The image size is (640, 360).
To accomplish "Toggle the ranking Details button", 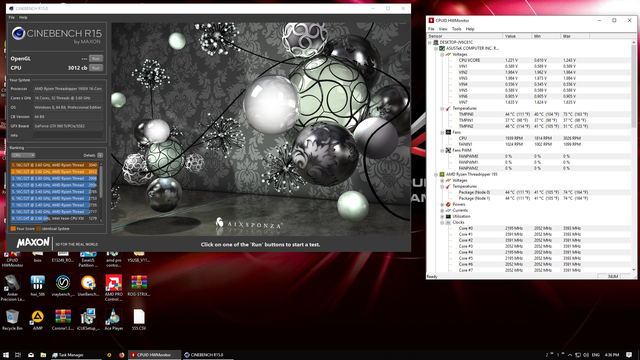I will (x=100, y=155).
